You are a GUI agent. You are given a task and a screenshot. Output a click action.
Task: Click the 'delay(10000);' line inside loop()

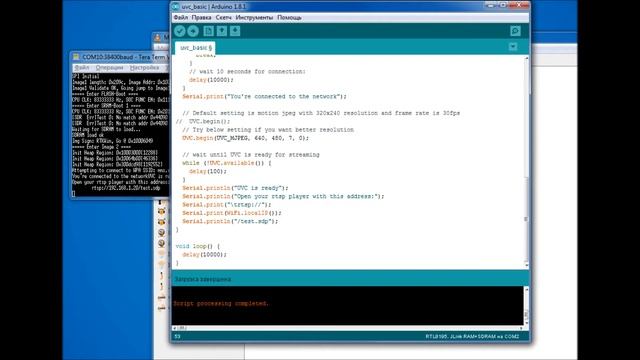pos(204,254)
